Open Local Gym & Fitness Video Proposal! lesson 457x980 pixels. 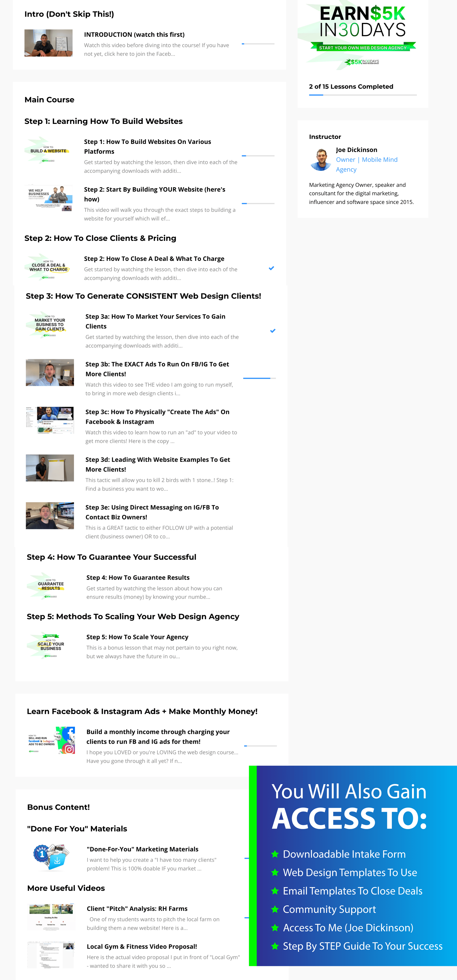click(x=142, y=947)
